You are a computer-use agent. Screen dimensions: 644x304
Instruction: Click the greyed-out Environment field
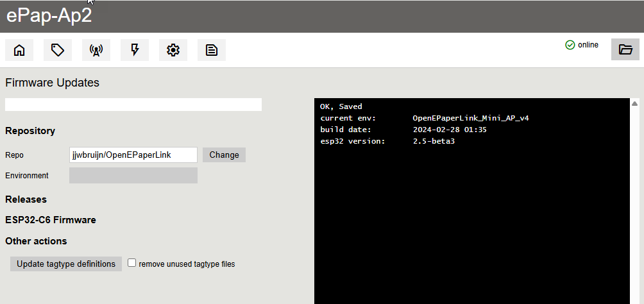point(133,175)
